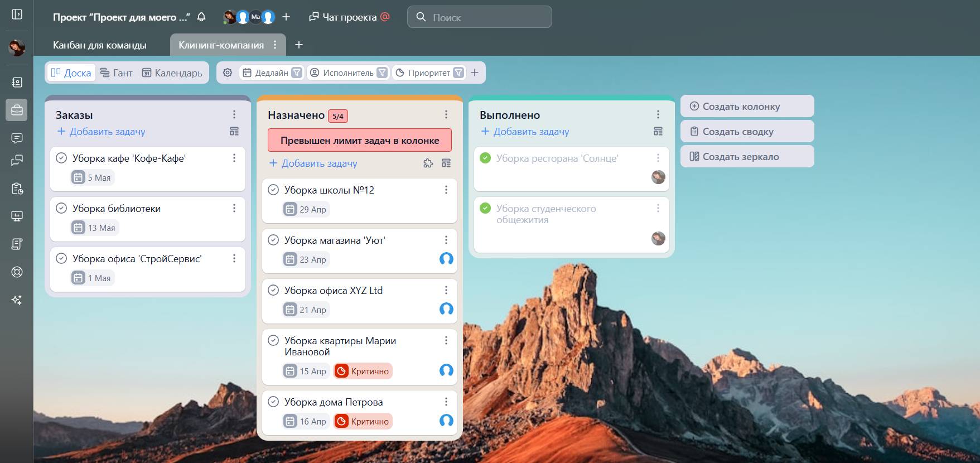Click 'Создать колонку' button
Screen dimensions: 980x463
(x=747, y=107)
